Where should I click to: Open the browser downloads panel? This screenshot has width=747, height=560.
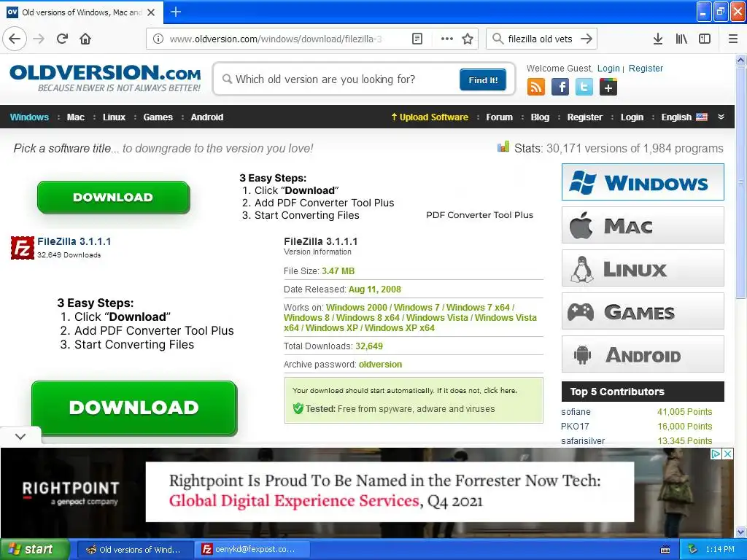[x=658, y=39]
